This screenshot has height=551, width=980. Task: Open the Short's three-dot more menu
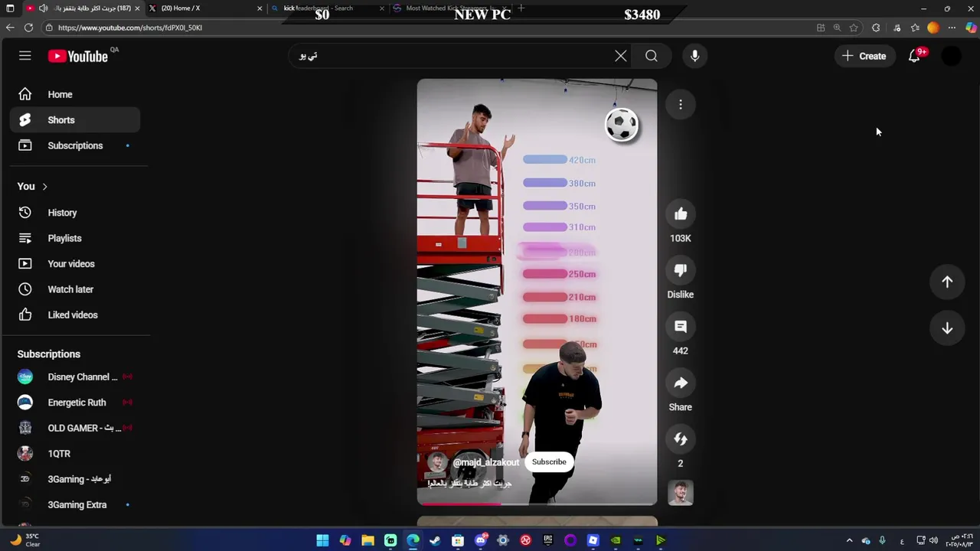pyautogui.click(x=681, y=105)
